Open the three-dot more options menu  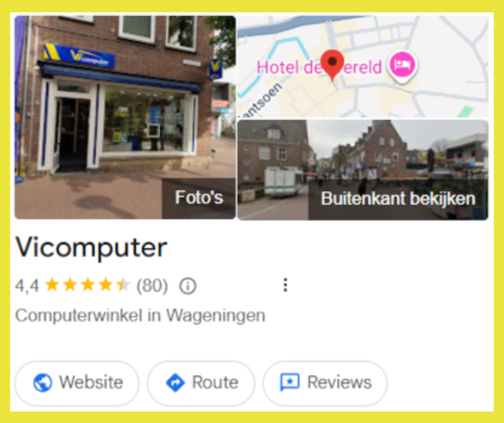tap(285, 285)
